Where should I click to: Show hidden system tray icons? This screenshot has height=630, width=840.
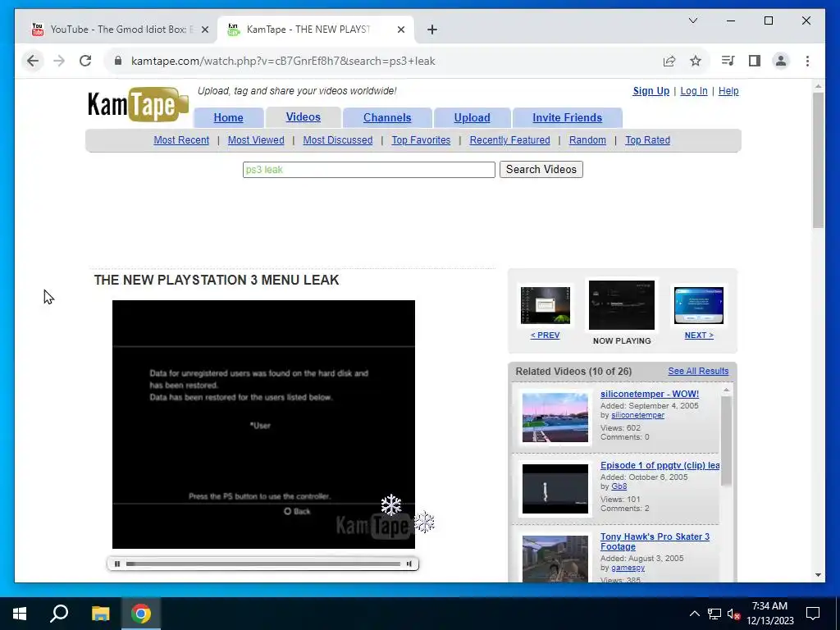point(694,614)
